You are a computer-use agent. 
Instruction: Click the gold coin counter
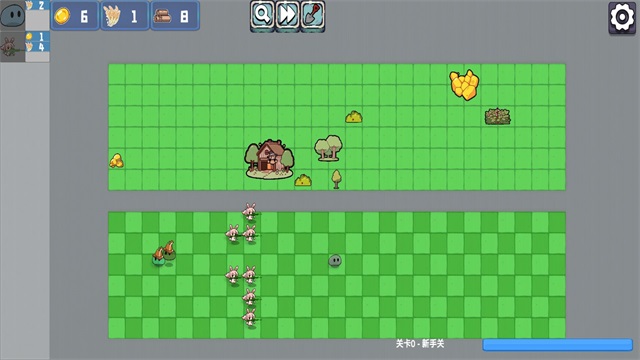click(75, 16)
